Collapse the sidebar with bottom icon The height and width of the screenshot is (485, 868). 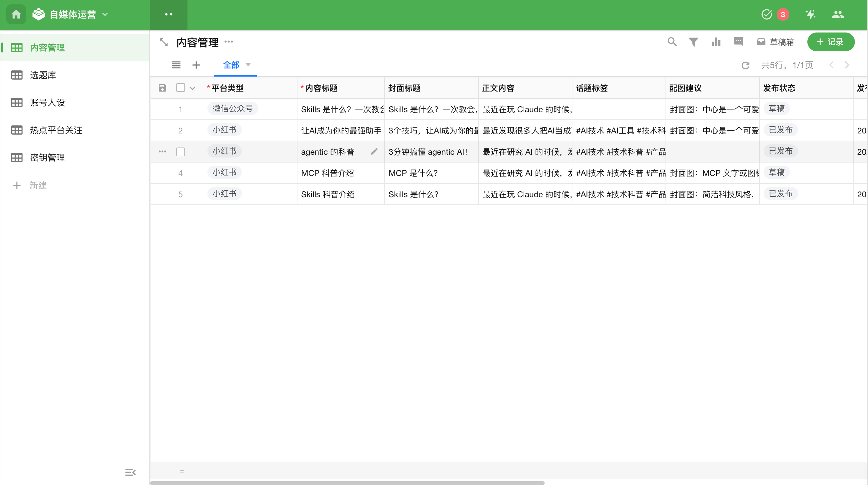tap(130, 472)
